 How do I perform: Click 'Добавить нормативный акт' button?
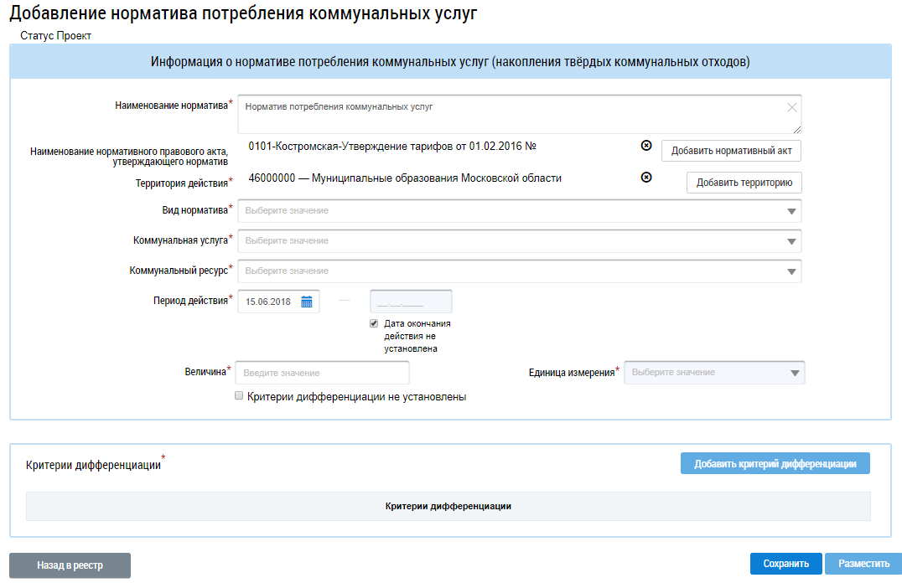tap(731, 151)
